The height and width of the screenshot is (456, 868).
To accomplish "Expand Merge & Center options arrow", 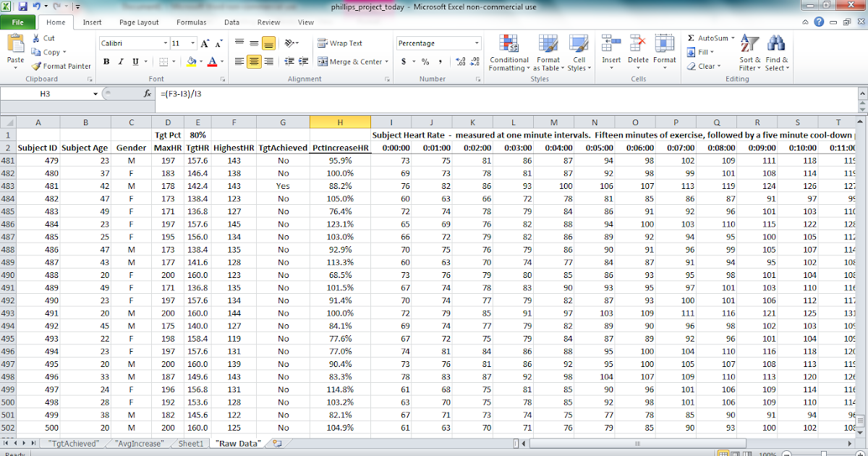I will [386, 62].
